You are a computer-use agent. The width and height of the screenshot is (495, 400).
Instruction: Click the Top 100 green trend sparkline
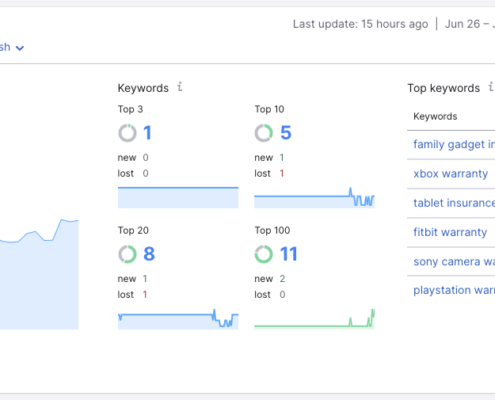coord(314,319)
